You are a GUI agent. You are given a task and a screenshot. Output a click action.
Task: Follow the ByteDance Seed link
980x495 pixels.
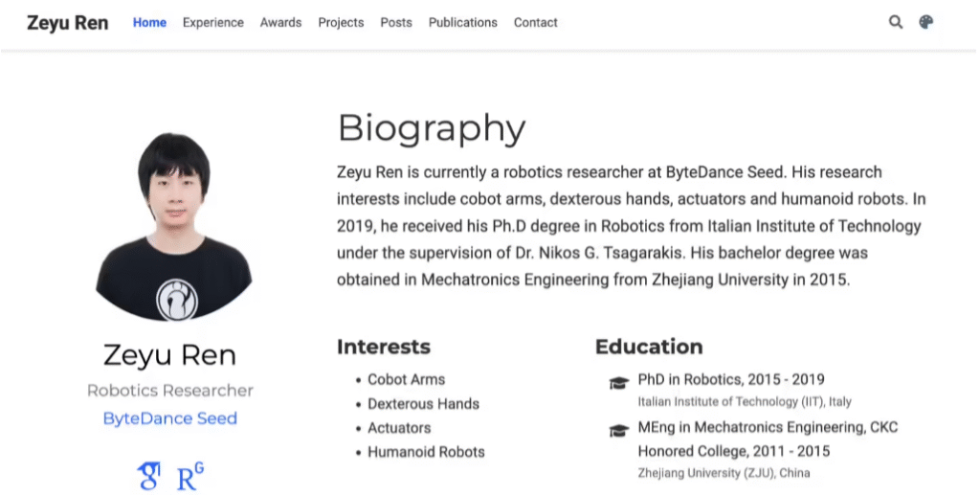point(169,418)
